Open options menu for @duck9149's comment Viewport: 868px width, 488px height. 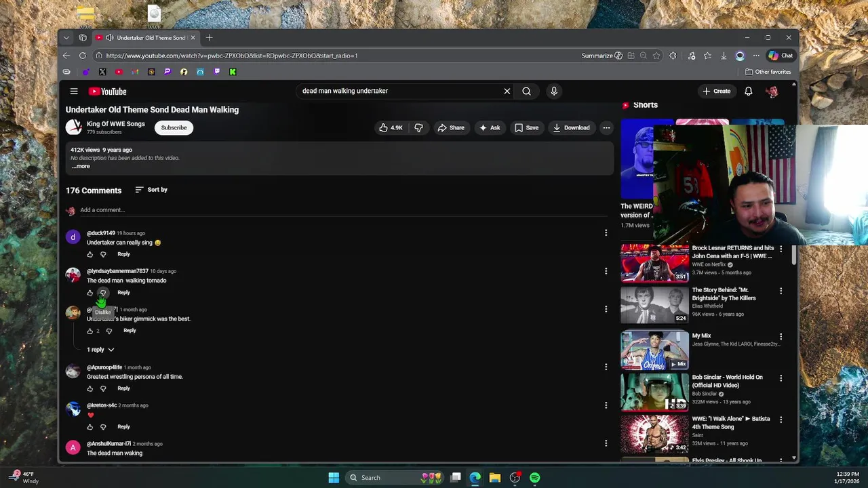point(606,232)
